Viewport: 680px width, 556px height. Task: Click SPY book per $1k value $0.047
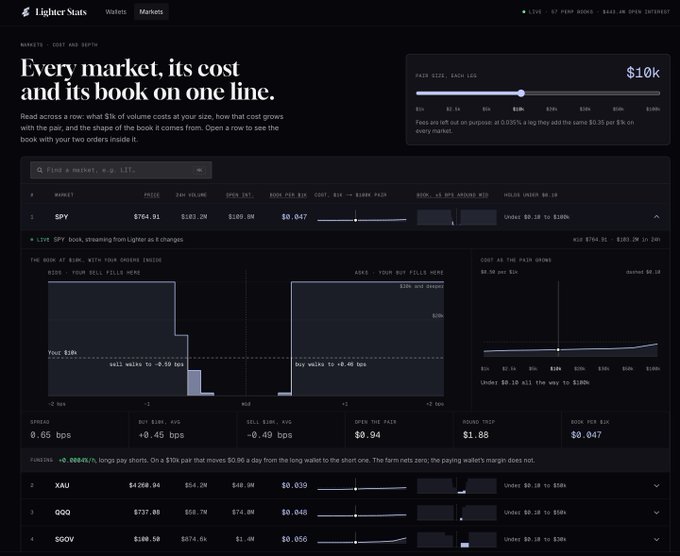pos(294,217)
